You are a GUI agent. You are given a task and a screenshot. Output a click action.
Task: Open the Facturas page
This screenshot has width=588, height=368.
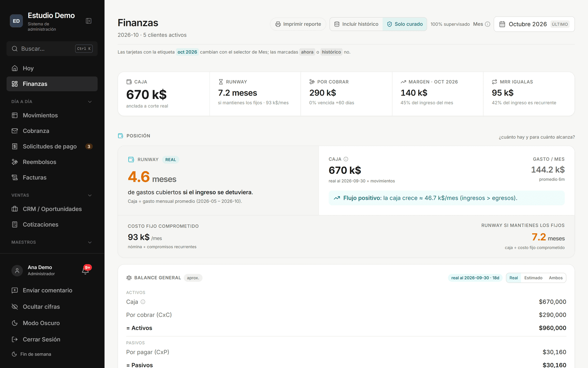(52, 177)
